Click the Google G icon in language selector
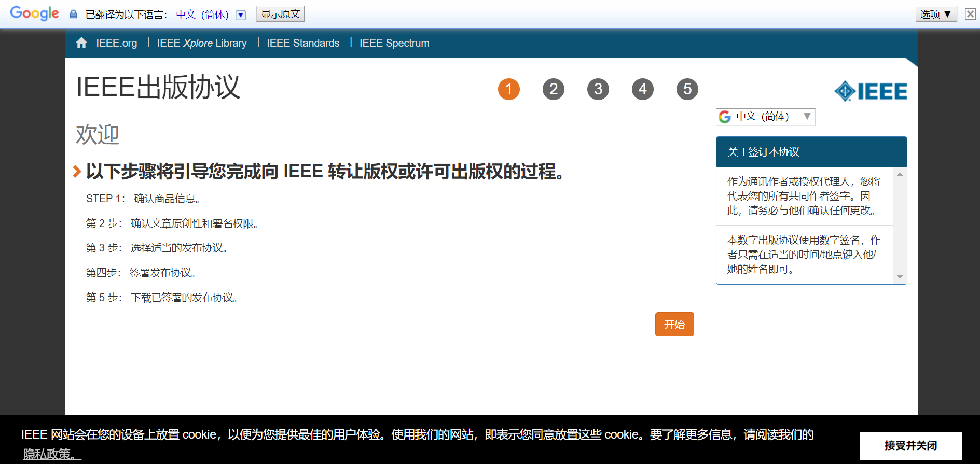Viewport: 980px width, 464px height. (x=725, y=117)
